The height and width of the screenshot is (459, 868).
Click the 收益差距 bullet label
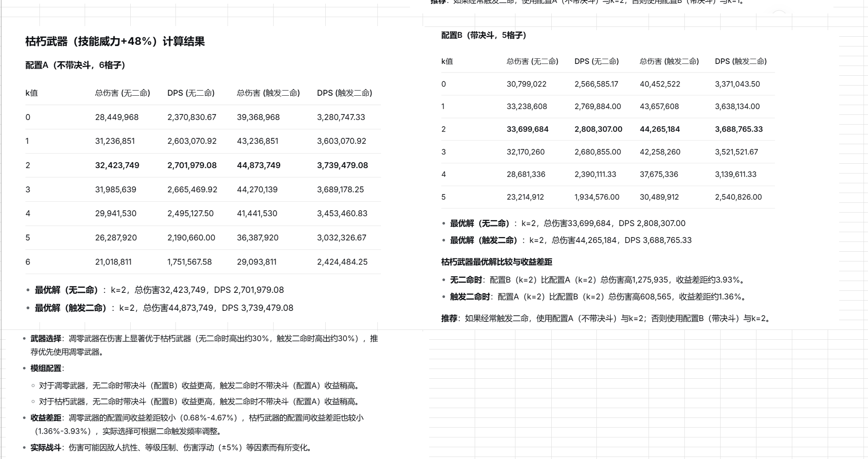click(x=46, y=418)
